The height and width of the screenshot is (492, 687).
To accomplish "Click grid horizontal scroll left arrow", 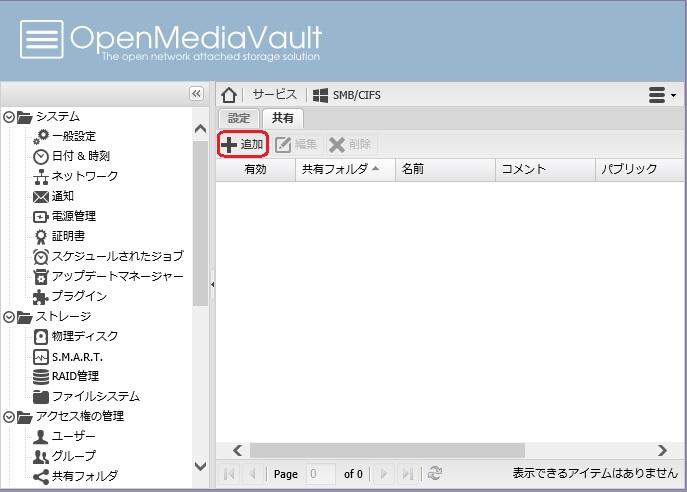I will pyautogui.click(x=237, y=450).
